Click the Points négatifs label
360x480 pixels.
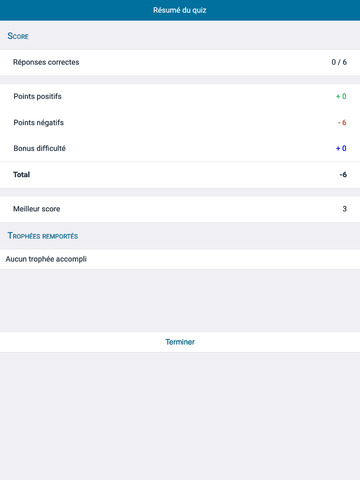(38, 122)
